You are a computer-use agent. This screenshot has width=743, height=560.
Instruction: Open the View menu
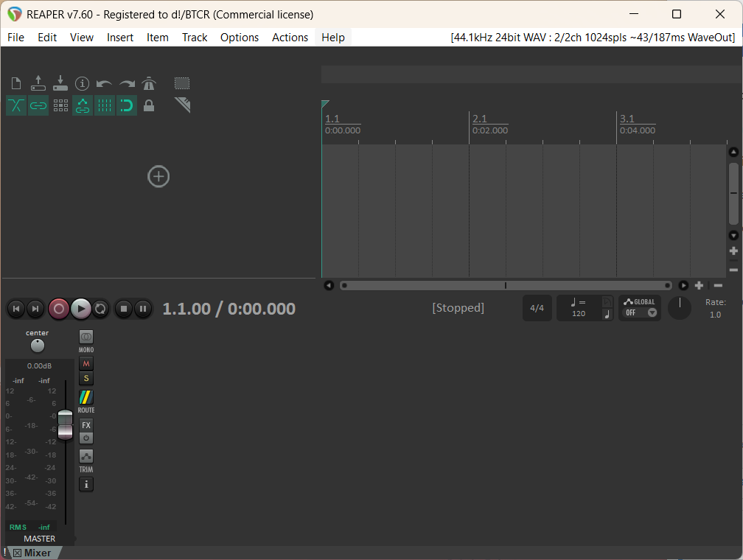[x=82, y=38]
